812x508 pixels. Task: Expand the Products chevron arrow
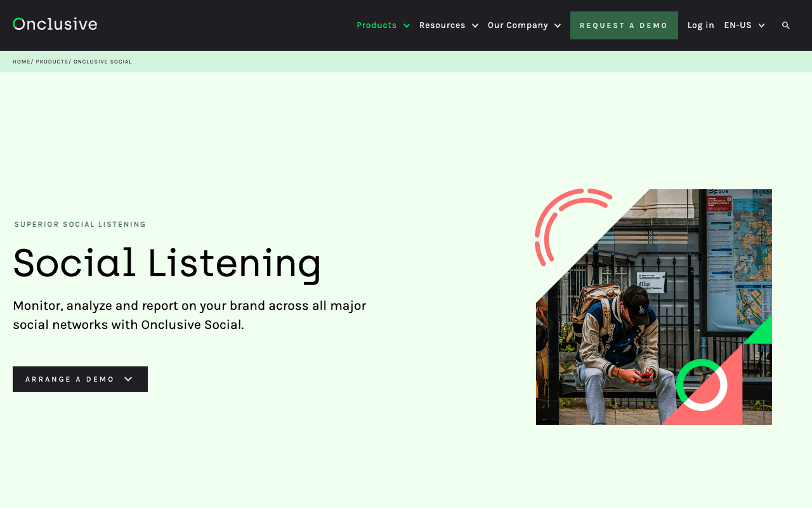point(407,25)
